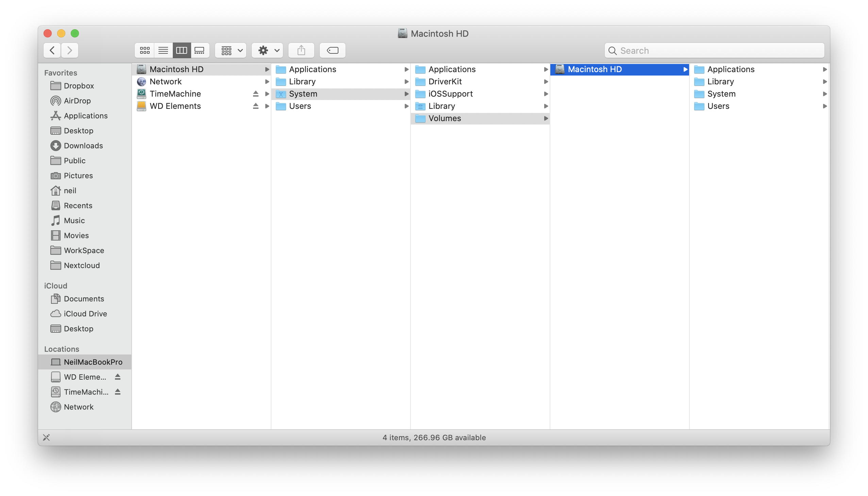Open the group-by arrangement dropdown

click(x=231, y=50)
